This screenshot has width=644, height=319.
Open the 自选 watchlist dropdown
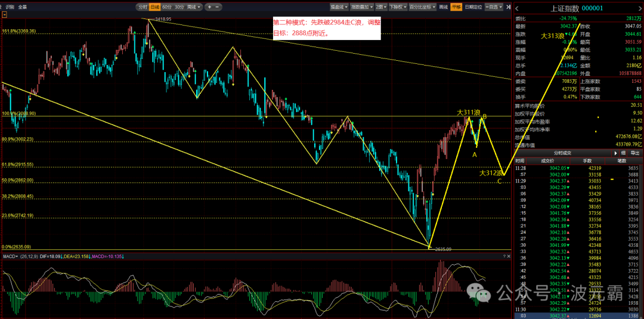[494, 7]
